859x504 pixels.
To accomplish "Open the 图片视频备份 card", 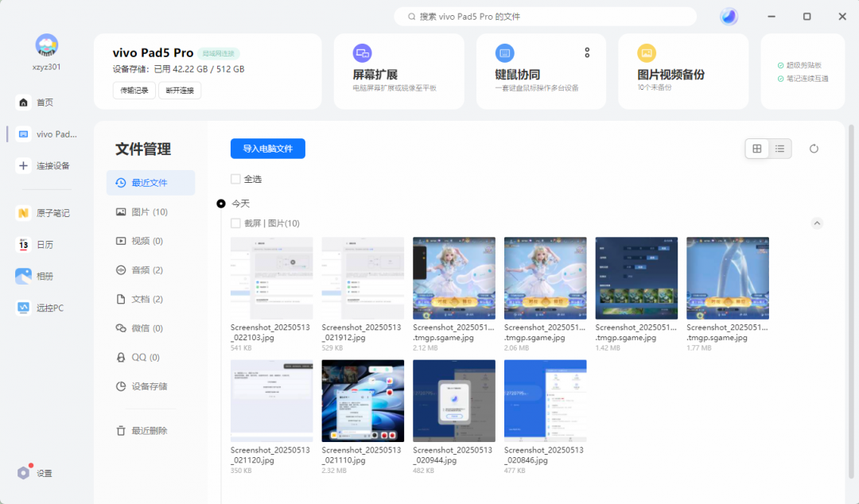I will 683,72.
